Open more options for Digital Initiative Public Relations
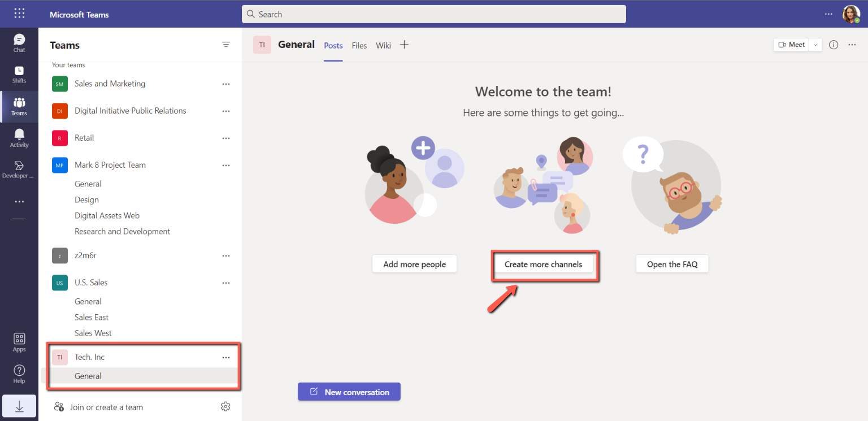Viewport: 868px width, 421px height. tap(226, 111)
